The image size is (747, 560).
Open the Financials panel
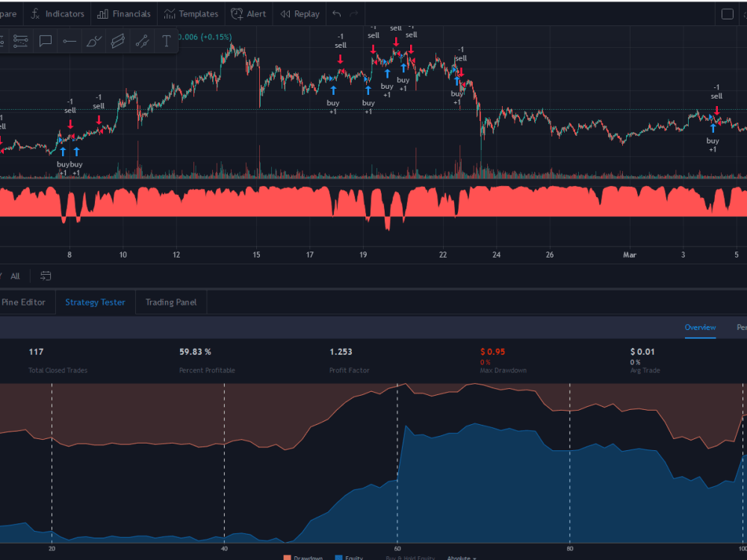tap(123, 13)
